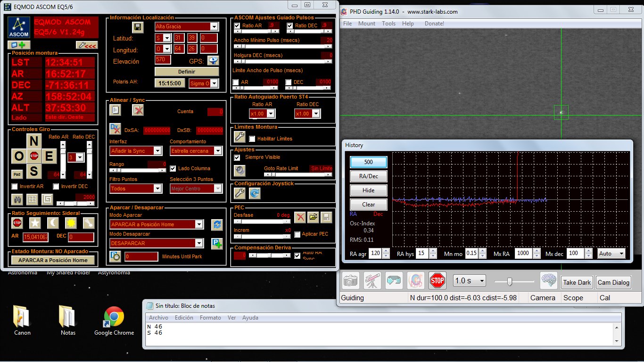The width and height of the screenshot is (644, 362).
Task: Toggle the Auto RA Sync checkbox
Action: click(297, 255)
